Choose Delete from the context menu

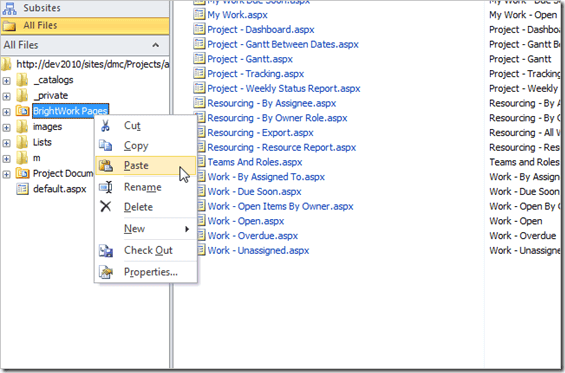coord(146,207)
